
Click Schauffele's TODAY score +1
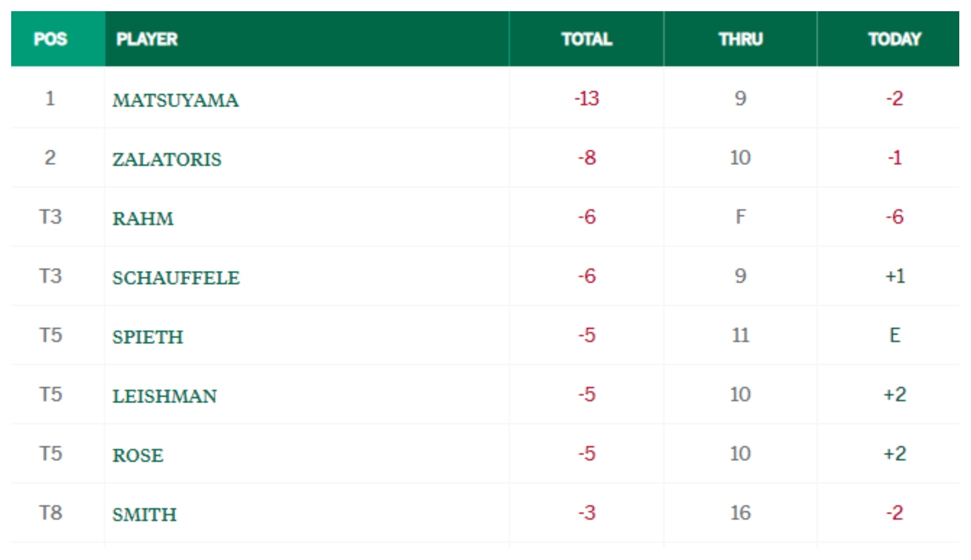pyautogui.click(x=895, y=276)
